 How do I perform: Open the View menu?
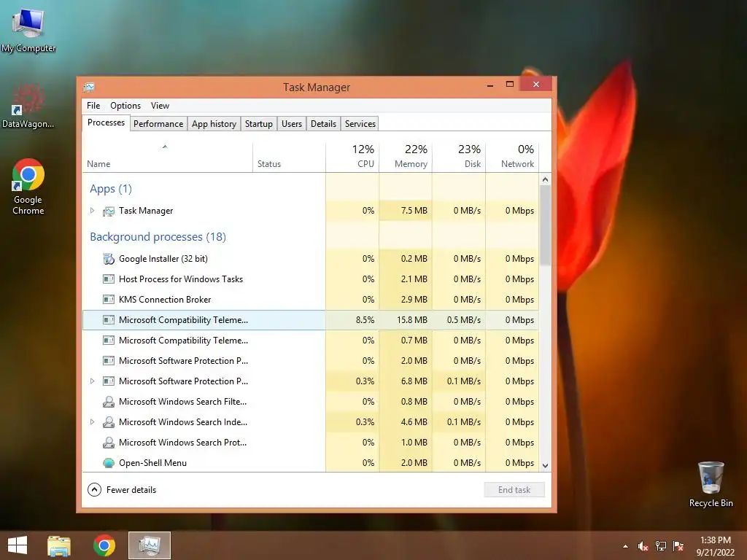(160, 106)
